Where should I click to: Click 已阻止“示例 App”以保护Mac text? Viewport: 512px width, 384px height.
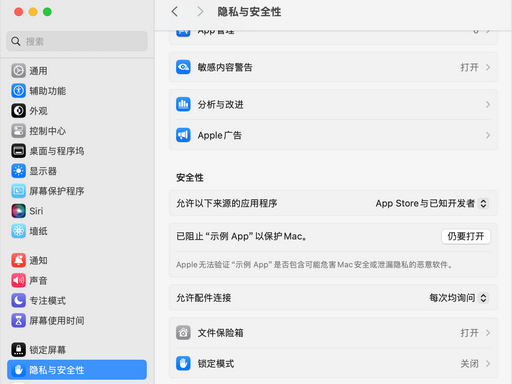[x=241, y=236]
